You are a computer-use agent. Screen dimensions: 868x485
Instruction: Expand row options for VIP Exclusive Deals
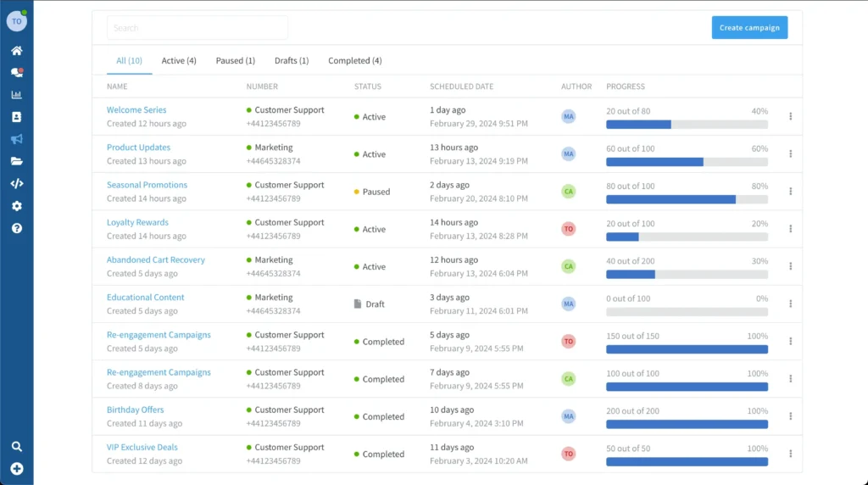coord(790,454)
